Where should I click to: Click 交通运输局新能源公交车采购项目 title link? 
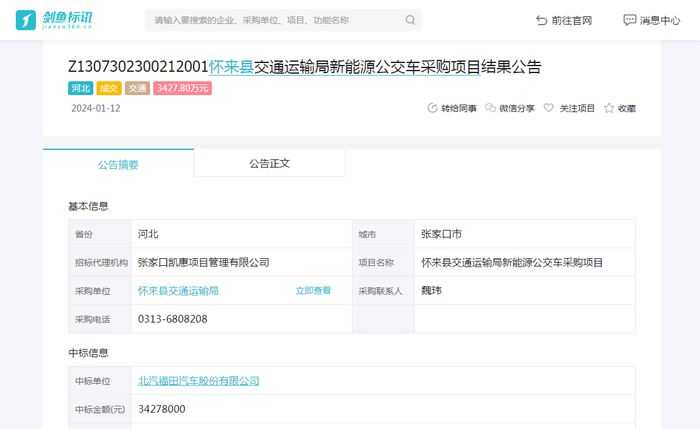[x=367, y=67]
